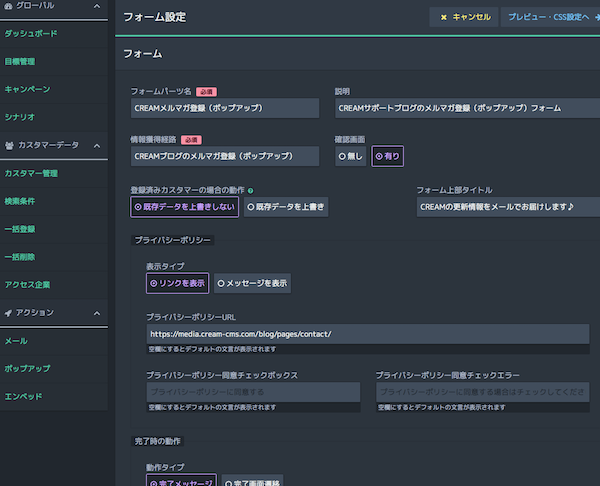The image size is (600, 486).
Task: Click the 表示タイプ label
Action: tap(165, 266)
